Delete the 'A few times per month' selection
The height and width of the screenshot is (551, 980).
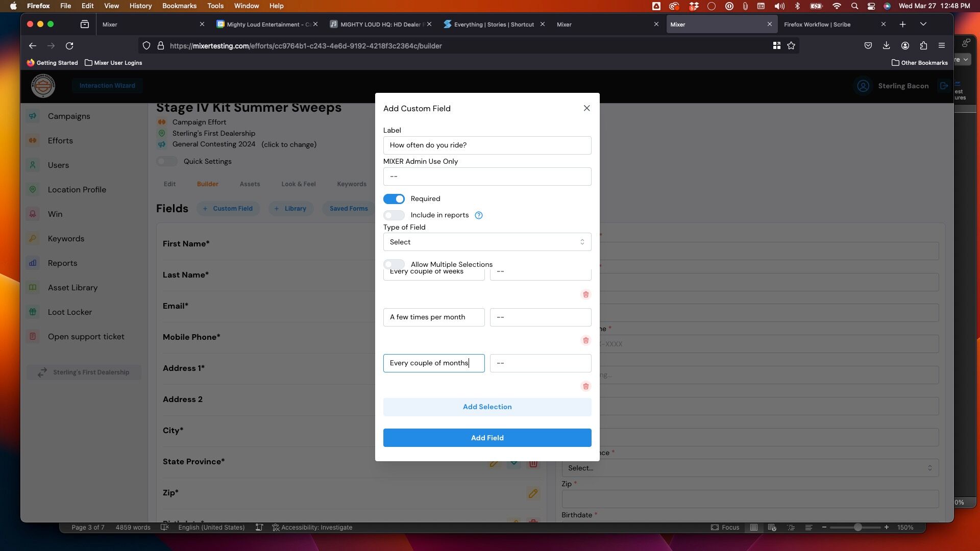pos(585,340)
